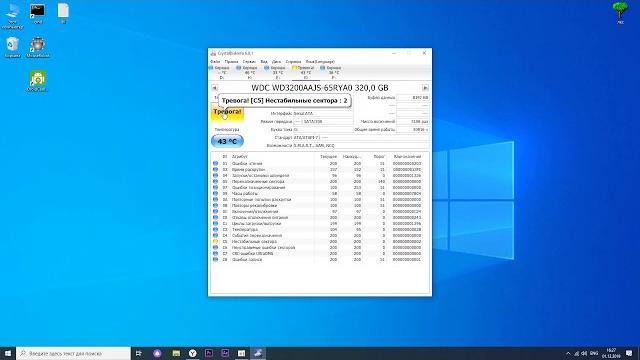Click the status icon of row 03 Время раскрутки
Viewport: 640px width, 360px height.
[215, 169]
